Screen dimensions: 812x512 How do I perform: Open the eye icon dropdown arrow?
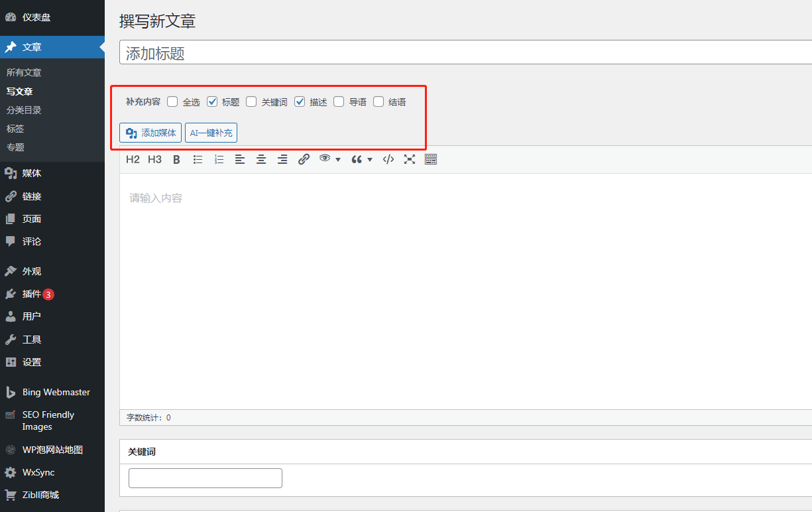point(338,160)
